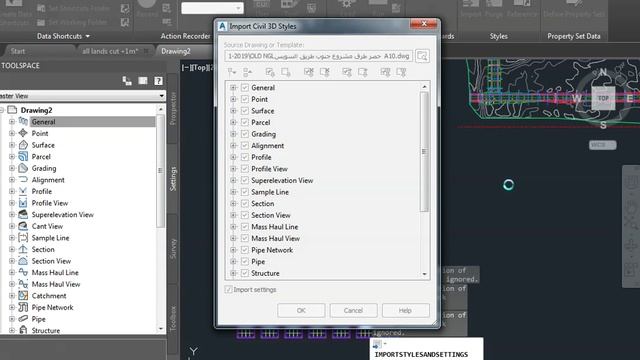Click the General settings icon in Toolspace
The image size is (640, 360).
pos(23,121)
